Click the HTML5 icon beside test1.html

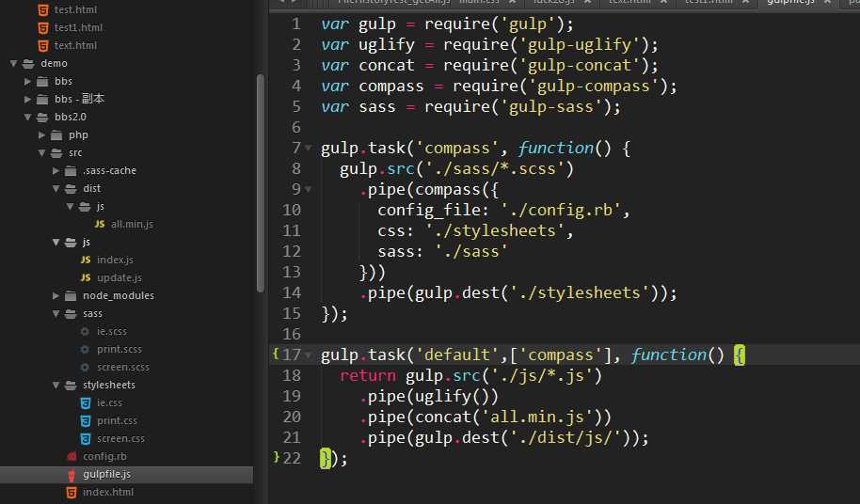[42, 27]
